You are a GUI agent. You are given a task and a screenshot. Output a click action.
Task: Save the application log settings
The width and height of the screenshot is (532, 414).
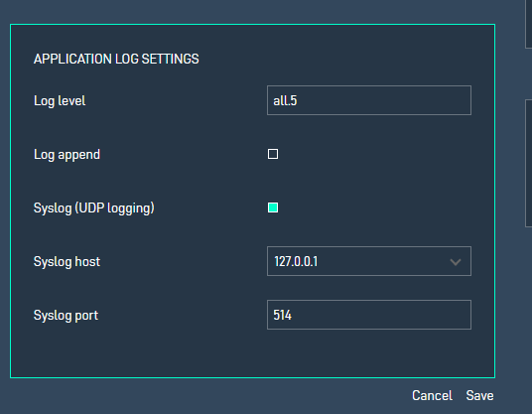(x=479, y=396)
